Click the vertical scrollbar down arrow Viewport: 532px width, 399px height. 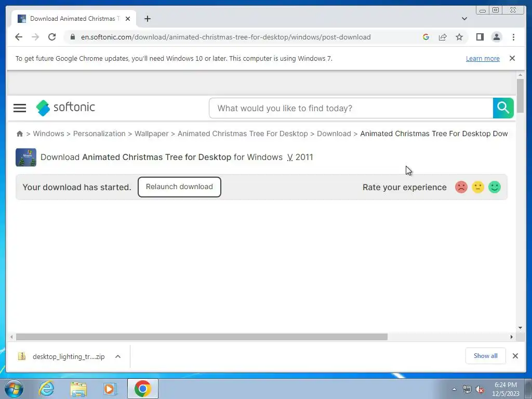click(x=520, y=328)
